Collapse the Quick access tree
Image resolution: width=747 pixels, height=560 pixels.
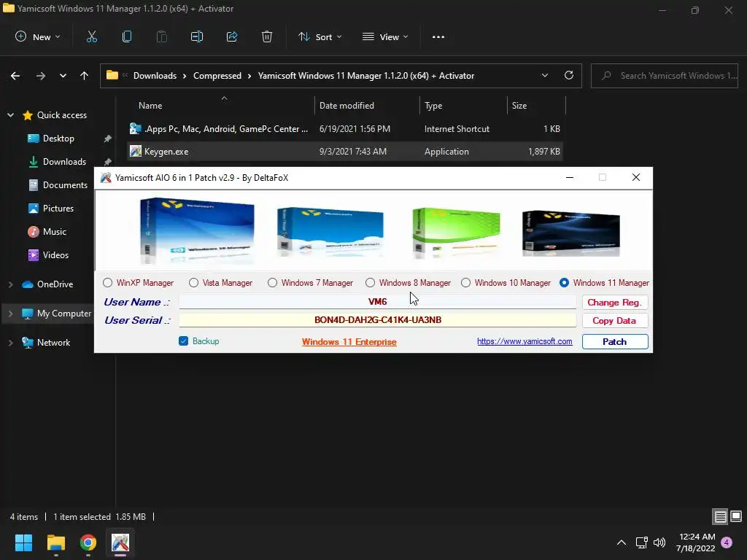tap(10, 114)
